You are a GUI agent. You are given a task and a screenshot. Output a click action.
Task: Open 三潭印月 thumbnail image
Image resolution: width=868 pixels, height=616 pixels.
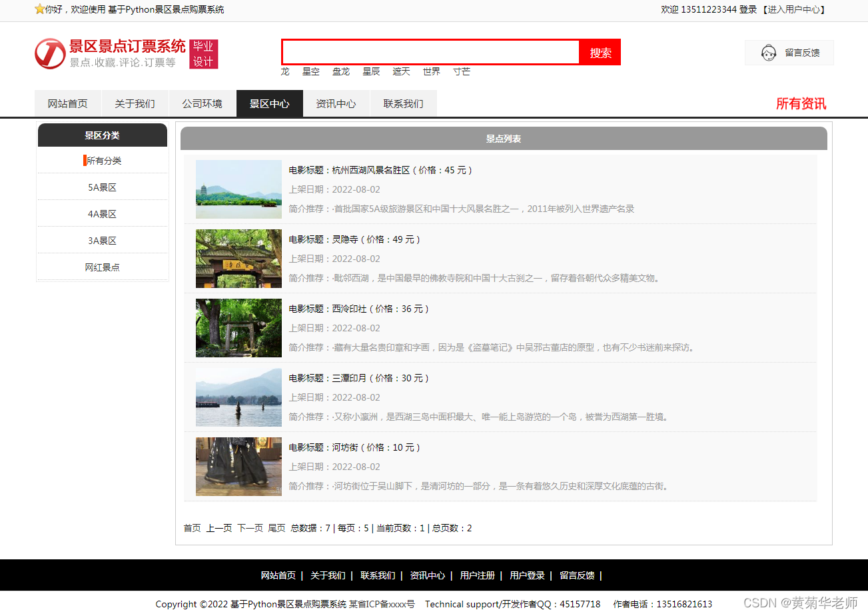point(238,397)
